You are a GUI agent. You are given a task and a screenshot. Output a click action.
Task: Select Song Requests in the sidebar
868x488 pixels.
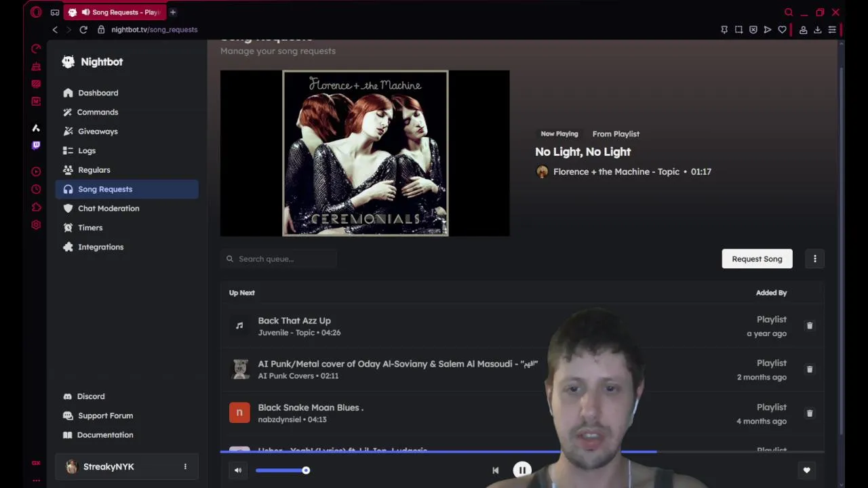click(x=127, y=189)
